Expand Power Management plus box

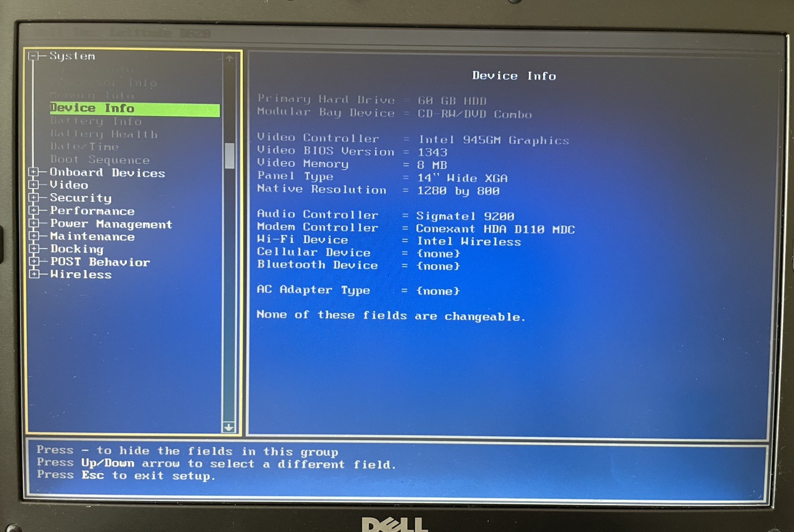click(34, 223)
